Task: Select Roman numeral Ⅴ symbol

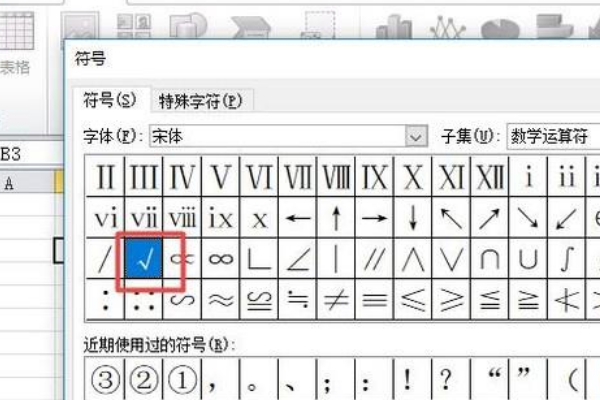Action: click(x=221, y=177)
